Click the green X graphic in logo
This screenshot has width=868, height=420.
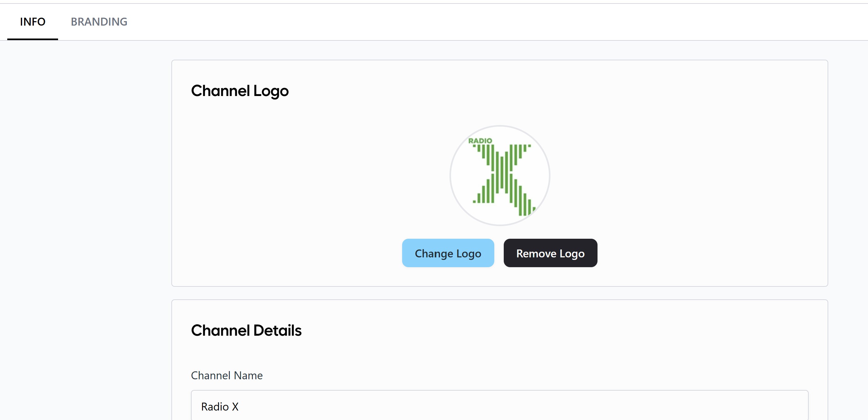point(502,179)
